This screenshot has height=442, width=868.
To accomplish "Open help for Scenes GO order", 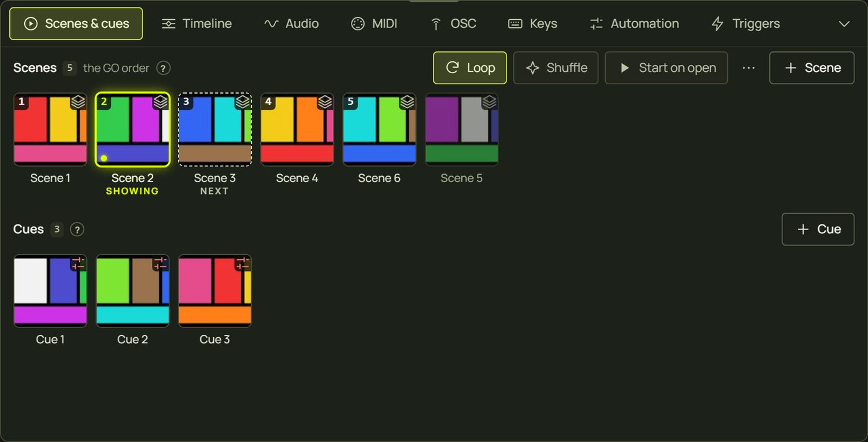I will coord(163,68).
